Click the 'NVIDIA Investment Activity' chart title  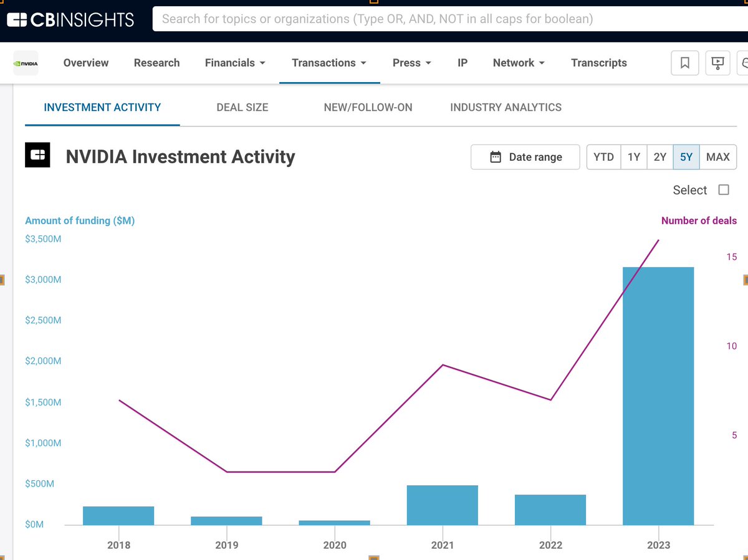pyautogui.click(x=180, y=156)
